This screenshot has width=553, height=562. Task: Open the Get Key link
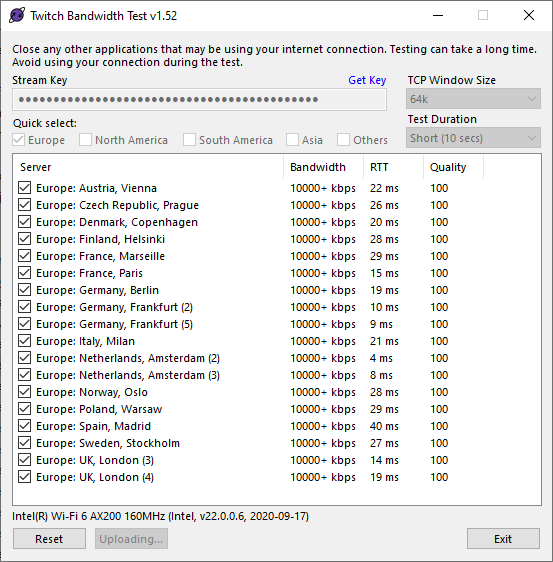click(x=367, y=80)
